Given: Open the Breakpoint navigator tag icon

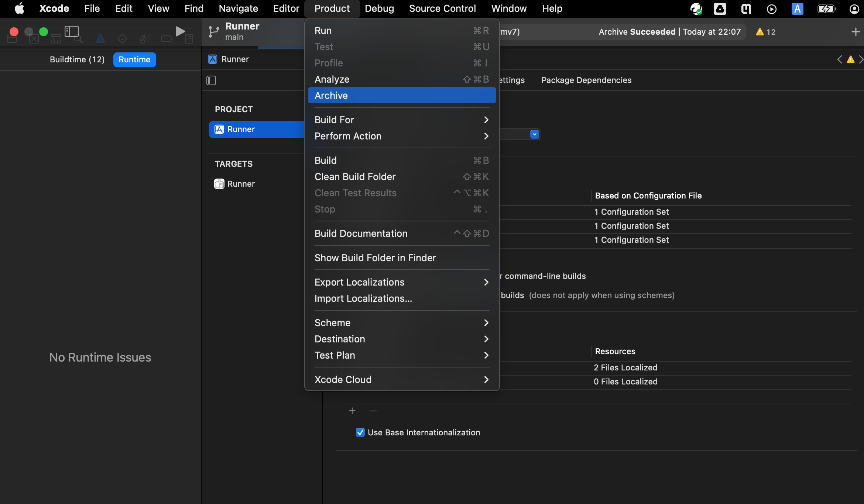Looking at the screenshot, I should 167,39.
